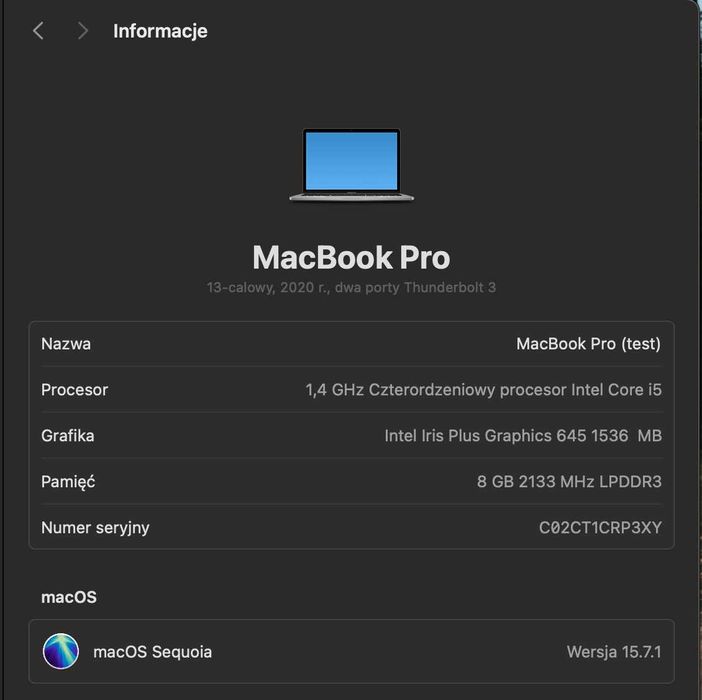702x700 pixels.
Task: Go back with the left chevron arrow
Action: (x=39, y=31)
